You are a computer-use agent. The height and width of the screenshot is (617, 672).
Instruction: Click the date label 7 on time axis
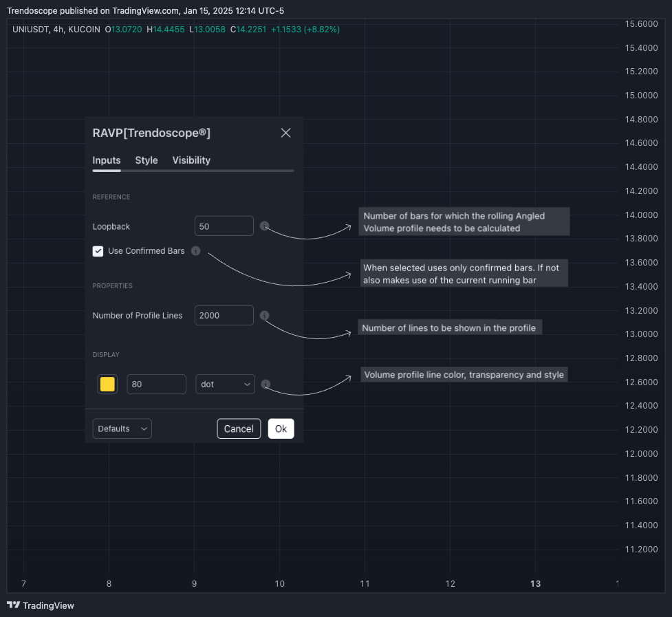point(23,583)
